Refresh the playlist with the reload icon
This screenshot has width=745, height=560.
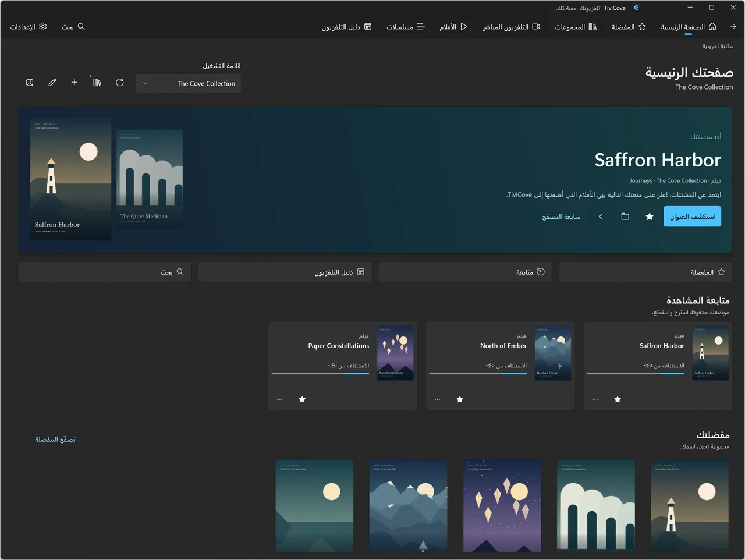(x=120, y=83)
